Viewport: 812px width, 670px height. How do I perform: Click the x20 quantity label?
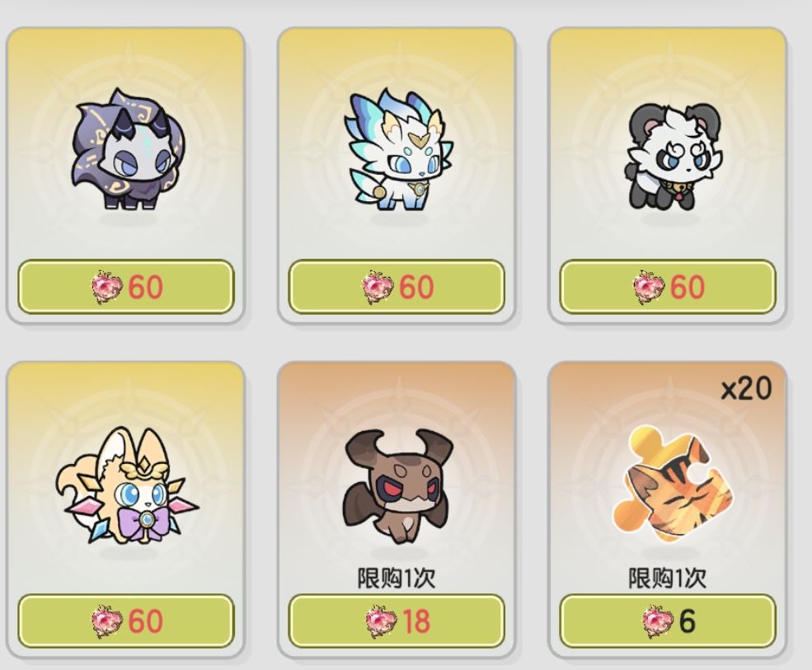click(746, 388)
